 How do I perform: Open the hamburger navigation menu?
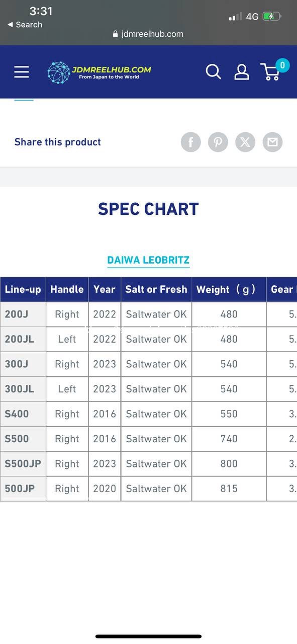22,72
